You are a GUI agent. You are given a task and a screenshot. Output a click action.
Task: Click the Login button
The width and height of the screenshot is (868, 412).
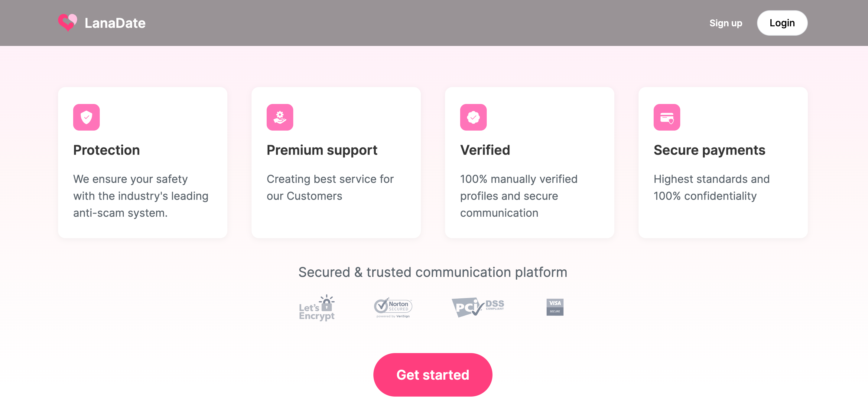point(782,23)
